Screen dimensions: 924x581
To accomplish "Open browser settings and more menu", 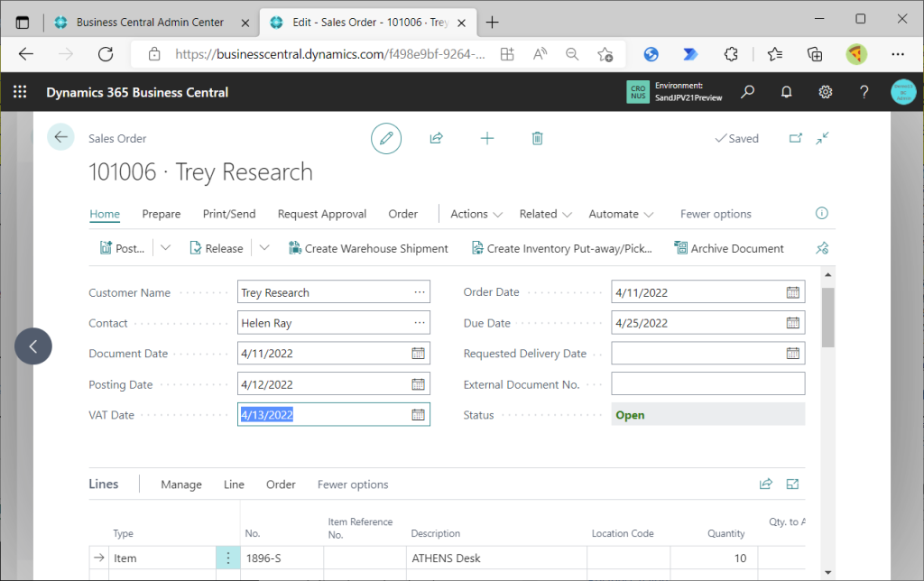I will tap(898, 54).
